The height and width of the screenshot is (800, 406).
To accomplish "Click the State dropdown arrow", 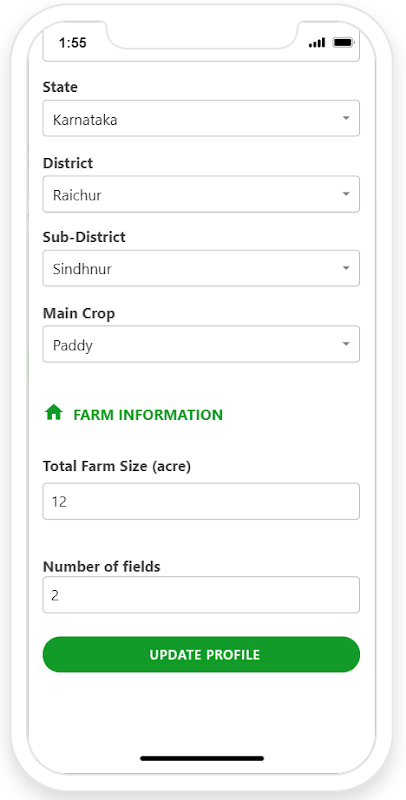I will (346, 118).
